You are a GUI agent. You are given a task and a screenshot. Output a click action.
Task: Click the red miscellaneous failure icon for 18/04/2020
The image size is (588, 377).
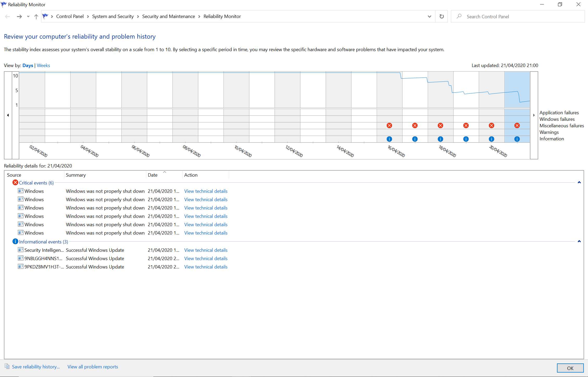coord(440,125)
